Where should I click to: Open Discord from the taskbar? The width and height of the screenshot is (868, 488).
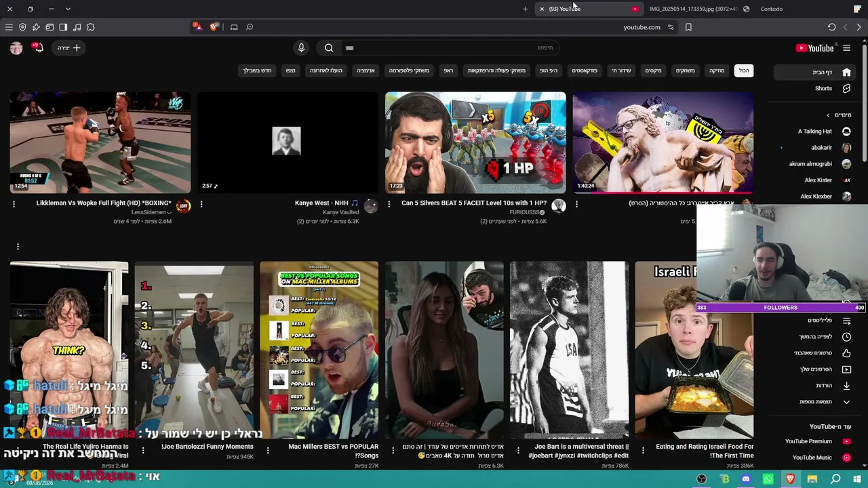coord(746,479)
